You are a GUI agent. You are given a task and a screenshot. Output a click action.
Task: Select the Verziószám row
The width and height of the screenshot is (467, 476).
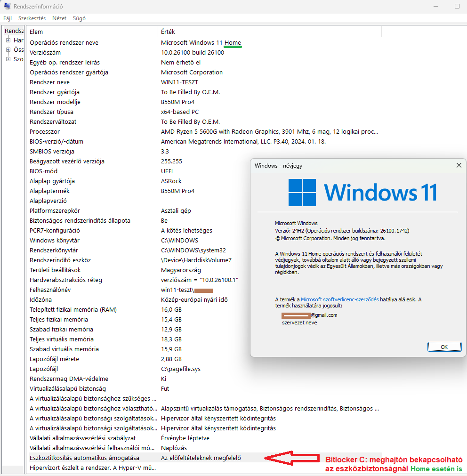pyautogui.click(x=205, y=53)
